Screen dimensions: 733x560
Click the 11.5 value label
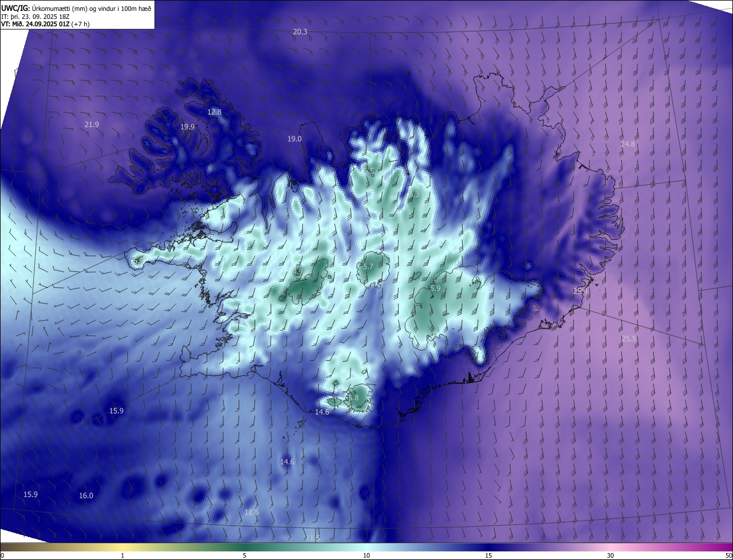point(312,538)
